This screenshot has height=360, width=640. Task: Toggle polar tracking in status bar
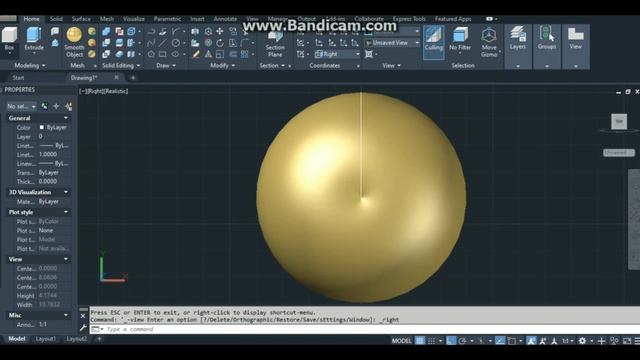coord(462,340)
